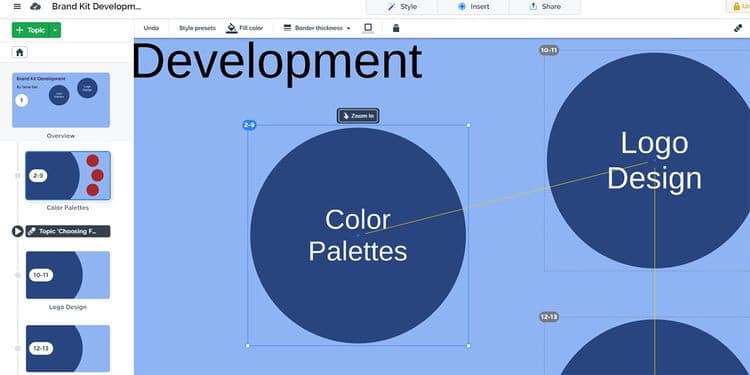Open Style presets
750x375 pixels.
[x=197, y=28]
